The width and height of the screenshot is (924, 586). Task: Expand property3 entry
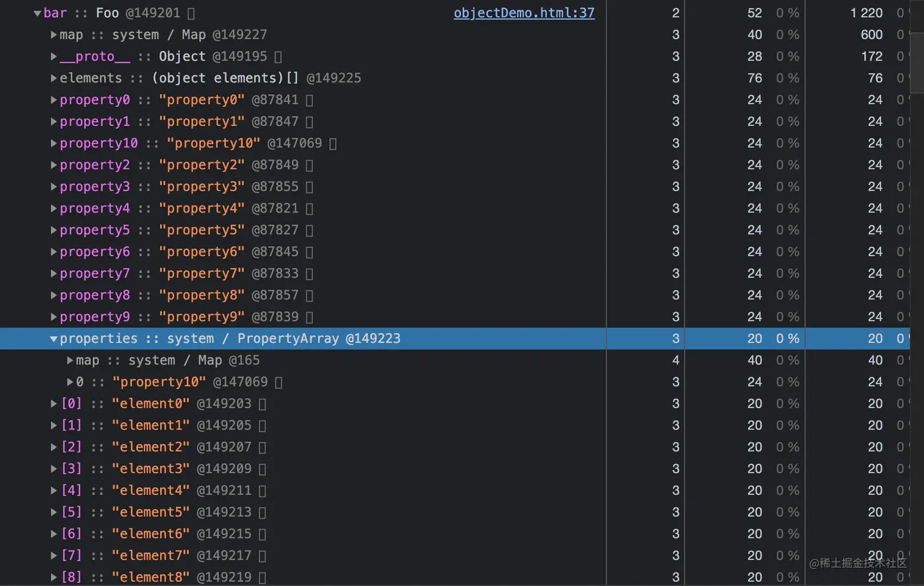pos(54,186)
